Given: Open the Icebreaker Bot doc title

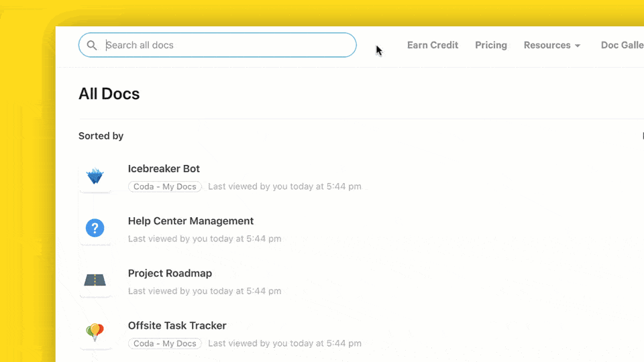Looking at the screenshot, I should (x=164, y=169).
